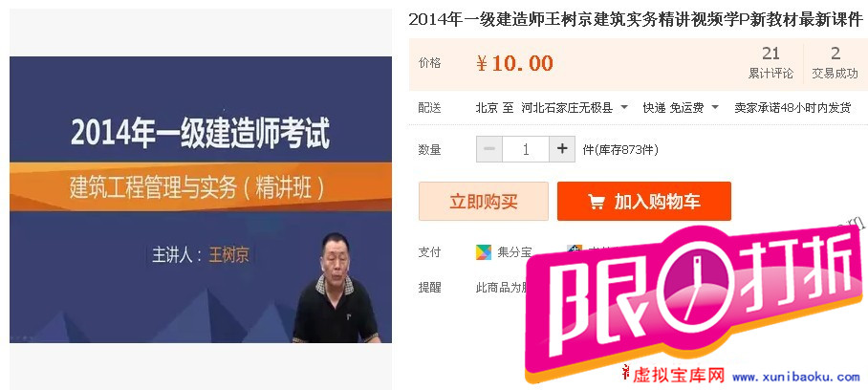The width and height of the screenshot is (868, 390).
Task: Click the product video cover thumbnail
Action: pyautogui.click(x=201, y=200)
